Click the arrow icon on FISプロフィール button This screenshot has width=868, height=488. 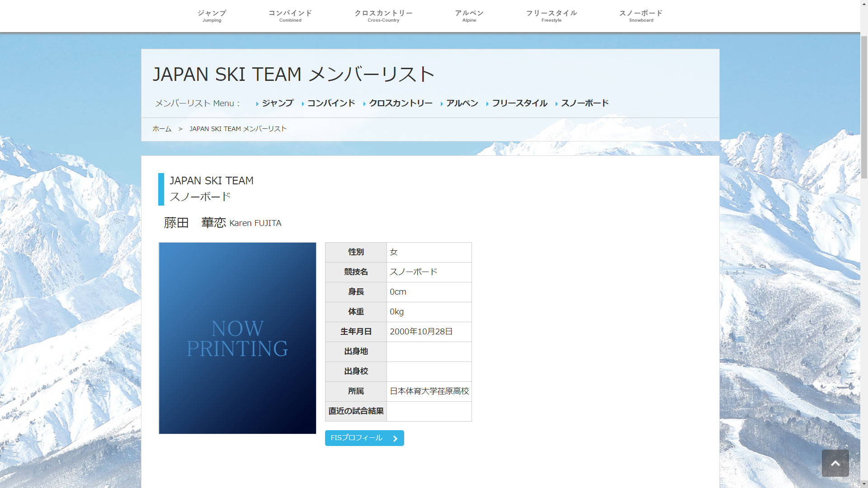395,438
